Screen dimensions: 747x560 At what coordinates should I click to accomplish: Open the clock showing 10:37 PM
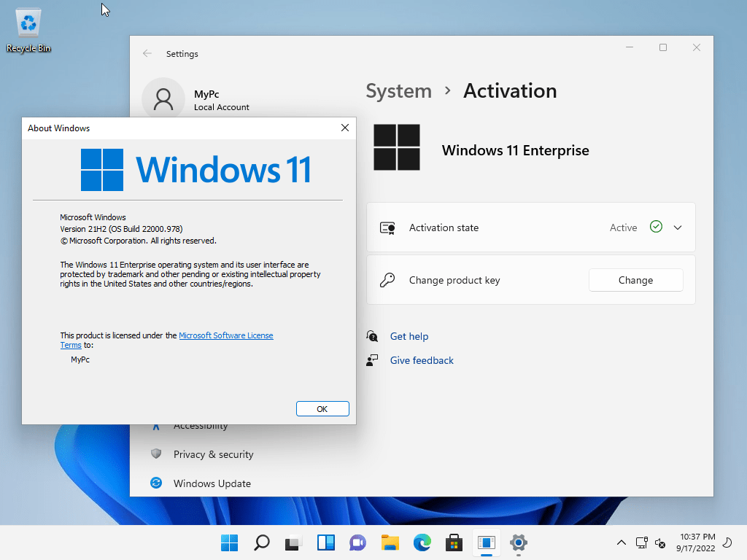pyautogui.click(x=696, y=542)
